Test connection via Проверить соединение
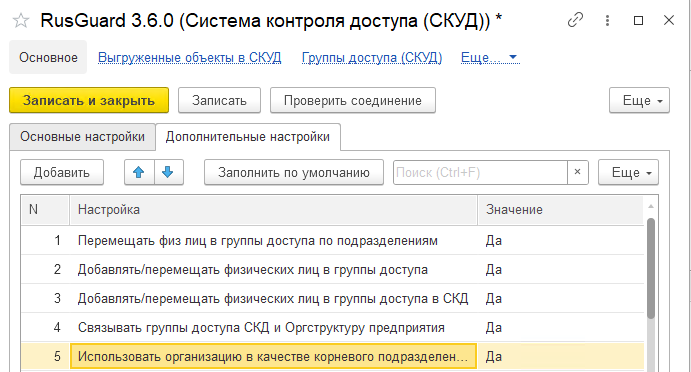 click(x=353, y=100)
